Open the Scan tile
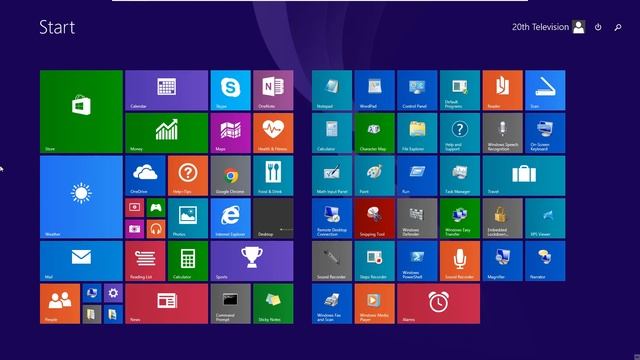The width and height of the screenshot is (640, 360). (x=545, y=90)
